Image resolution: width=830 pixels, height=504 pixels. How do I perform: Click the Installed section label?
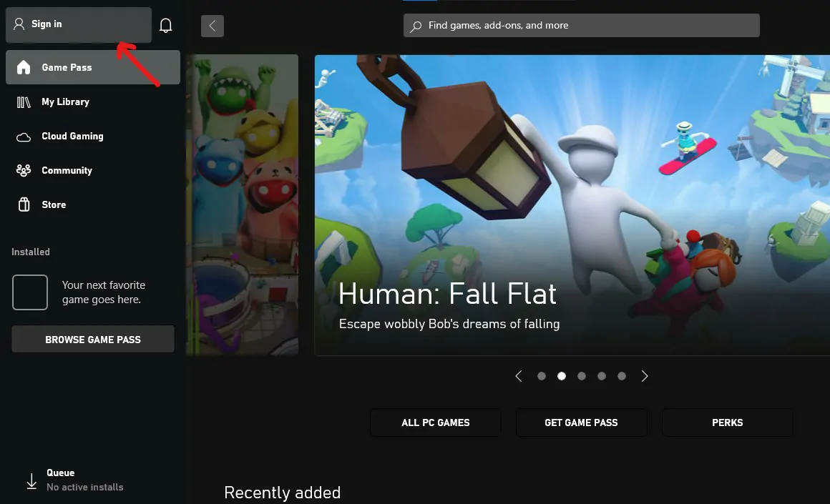tap(31, 252)
